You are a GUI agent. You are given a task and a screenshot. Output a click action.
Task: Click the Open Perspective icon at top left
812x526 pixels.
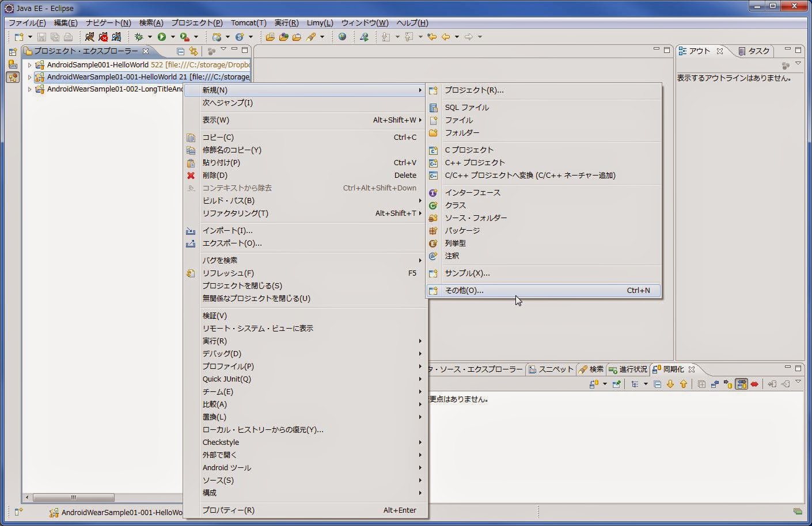pyautogui.click(x=13, y=52)
